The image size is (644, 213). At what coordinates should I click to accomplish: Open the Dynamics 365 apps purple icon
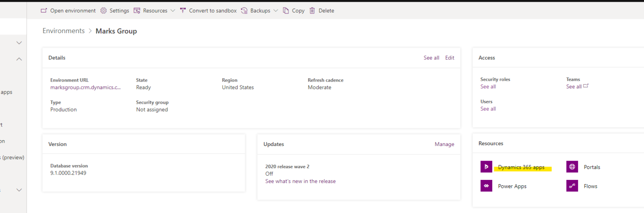[486, 167]
